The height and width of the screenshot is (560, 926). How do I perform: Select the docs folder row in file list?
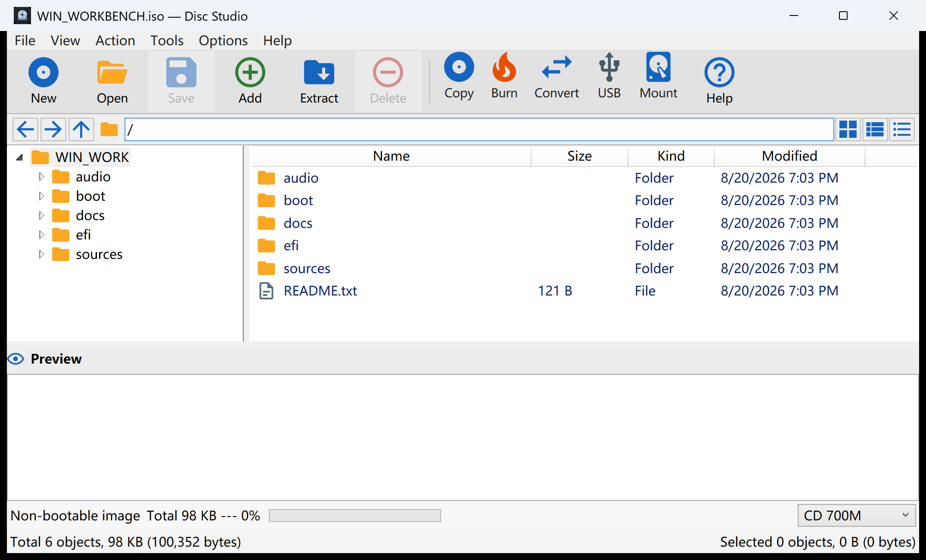point(584,223)
